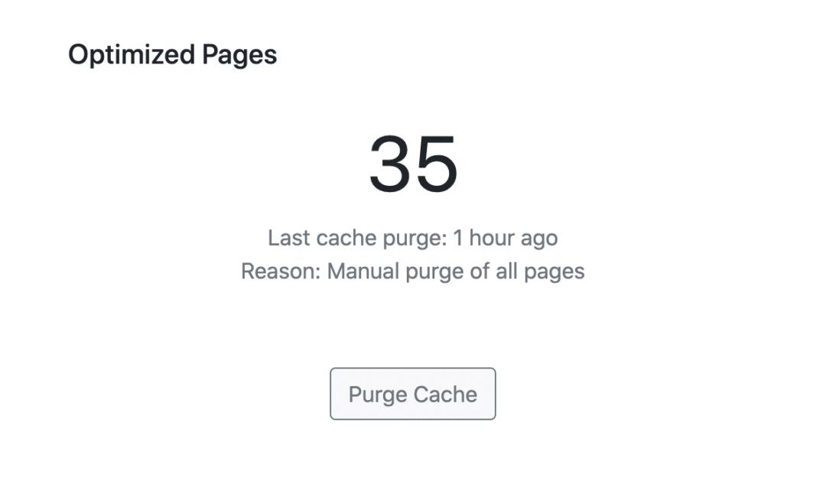826x504 pixels.
Task: Click the Reason: Manual purge text
Action: point(412,272)
